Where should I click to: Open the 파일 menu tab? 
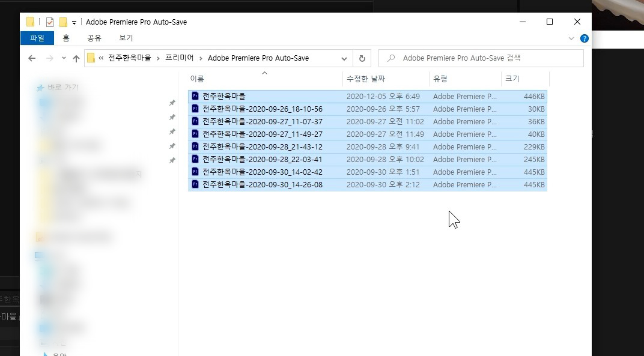pyautogui.click(x=37, y=38)
